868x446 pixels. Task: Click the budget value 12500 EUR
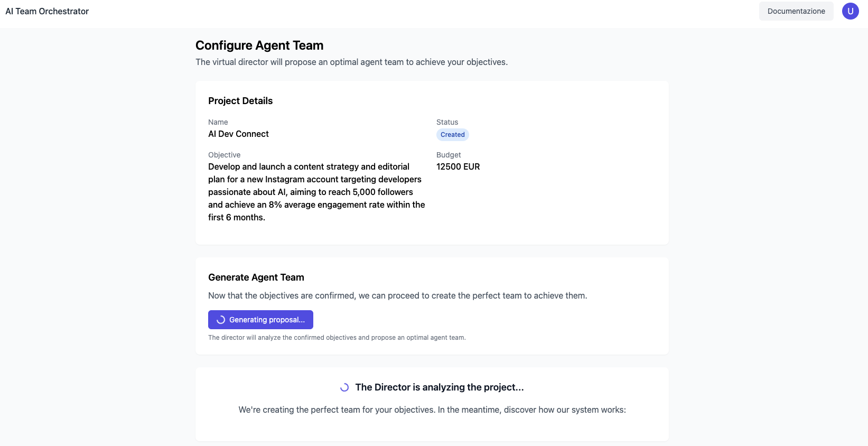pyautogui.click(x=458, y=167)
